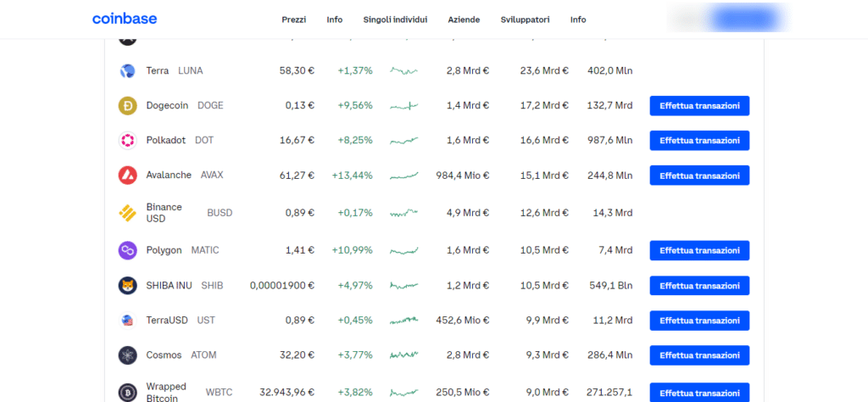
Task: Click the Cosmos ATOM coin icon
Action: point(127,355)
